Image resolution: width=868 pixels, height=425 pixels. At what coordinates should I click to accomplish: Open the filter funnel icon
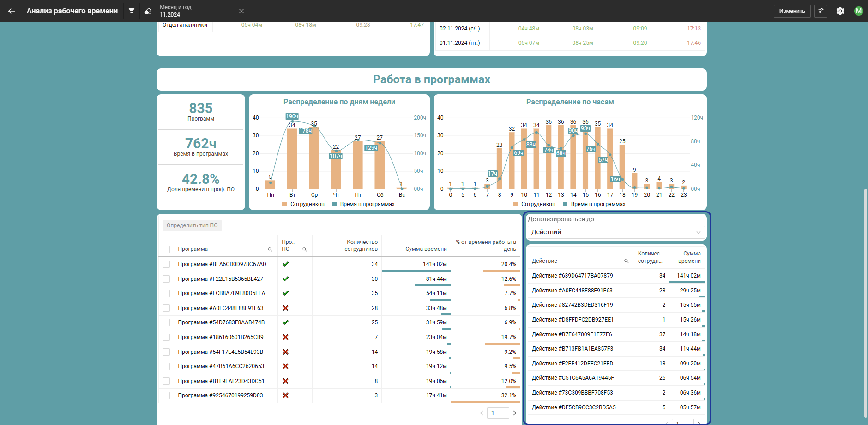[132, 11]
